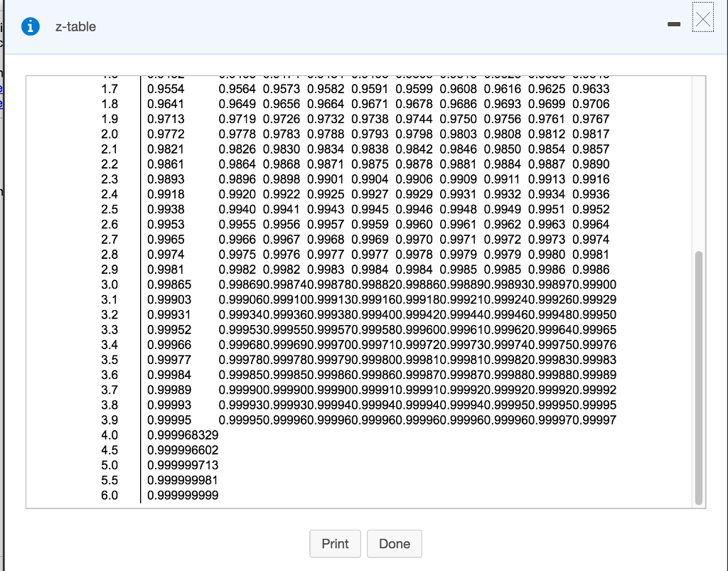Image resolution: width=728 pixels, height=571 pixels.
Task: Select value 0.9821 in row 2.1
Action: pyautogui.click(x=166, y=149)
